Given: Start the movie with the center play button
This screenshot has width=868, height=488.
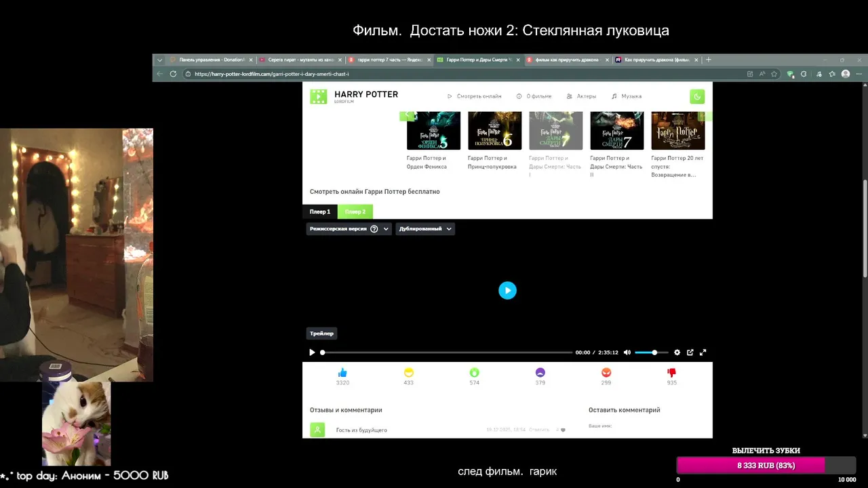Looking at the screenshot, I should (507, 290).
